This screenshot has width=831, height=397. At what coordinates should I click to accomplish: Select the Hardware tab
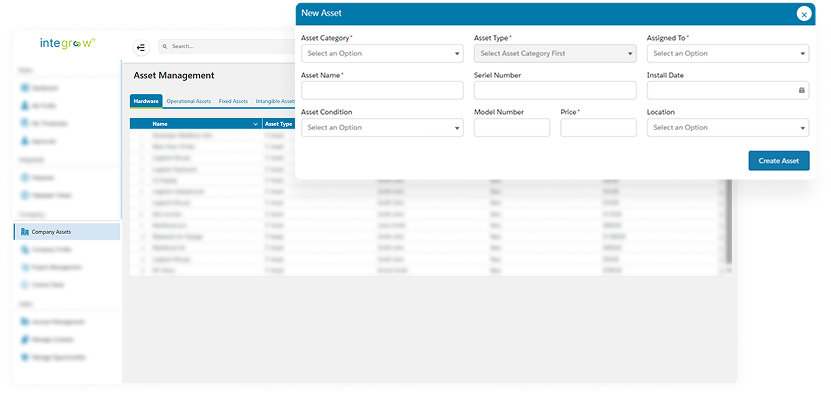coord(146,101)
